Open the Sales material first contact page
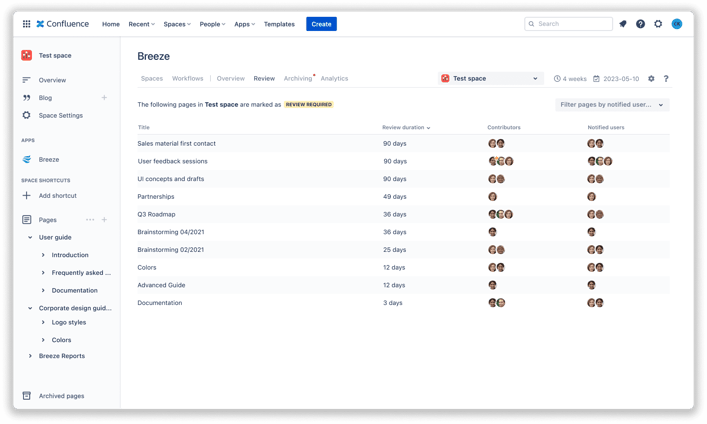Viewport: 707px width, 424px height. (176, 143)
